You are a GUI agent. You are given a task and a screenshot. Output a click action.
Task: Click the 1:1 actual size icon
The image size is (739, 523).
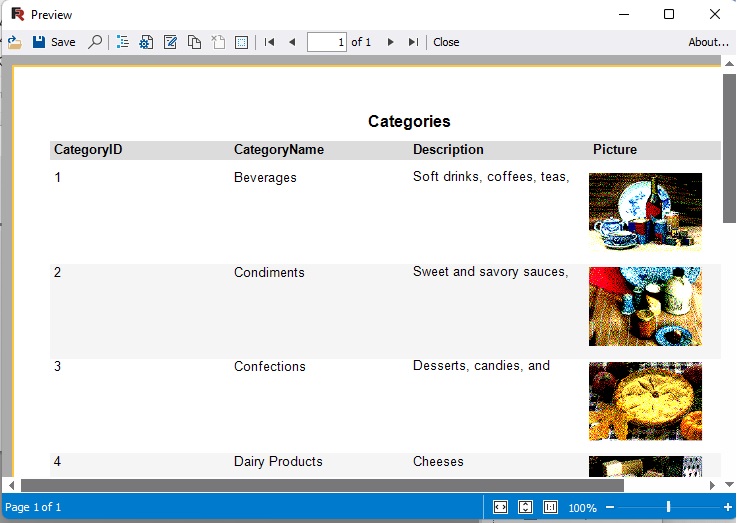pyautogui.click(x=550, y=507)
